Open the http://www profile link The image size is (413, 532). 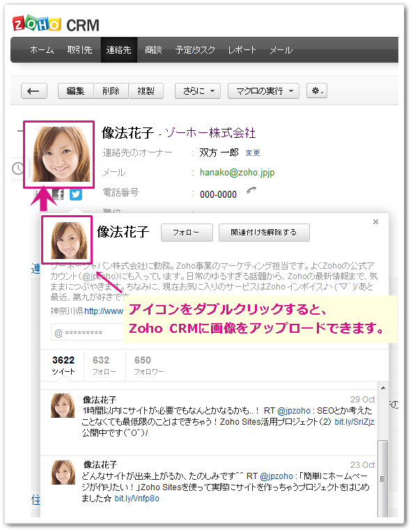click(x=104, y=311)
